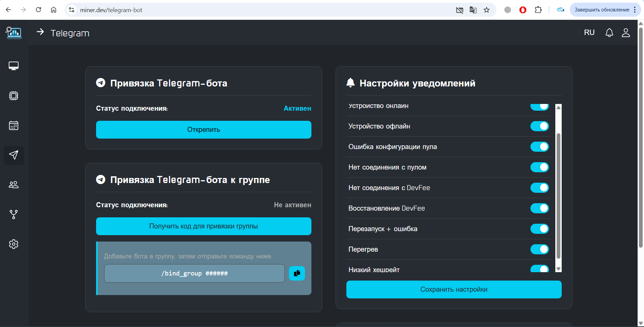
Task: Click 'Сохранить настройки' to save notification settings
Action: [x=454, y=289]
